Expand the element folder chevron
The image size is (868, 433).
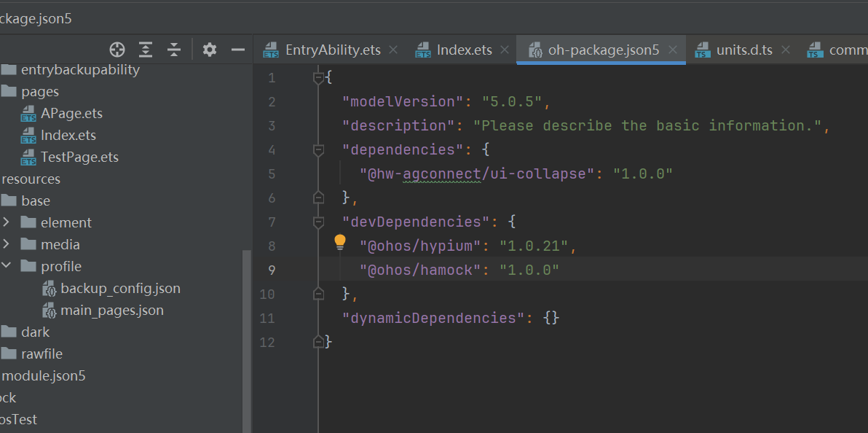click(x=6, y=222)
